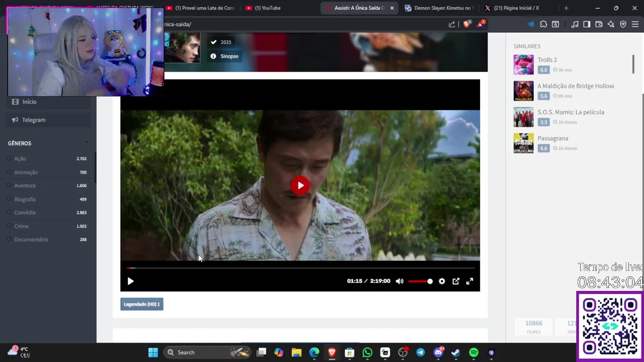Open OBS Studio from the taskbar
Viewport: 644px width, 362px height.
coord(403,352)
